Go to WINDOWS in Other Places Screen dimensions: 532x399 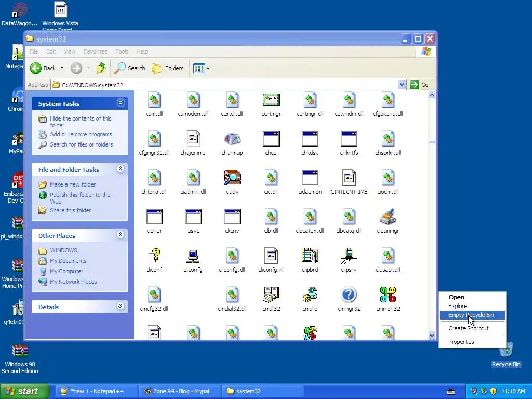coord(63,250)
